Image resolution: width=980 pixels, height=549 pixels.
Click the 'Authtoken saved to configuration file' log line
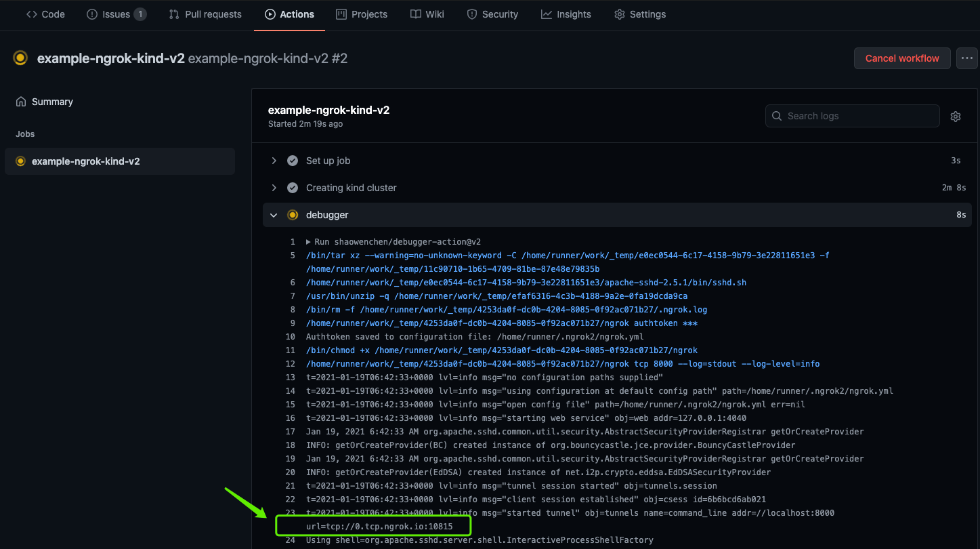click(475, 337)
